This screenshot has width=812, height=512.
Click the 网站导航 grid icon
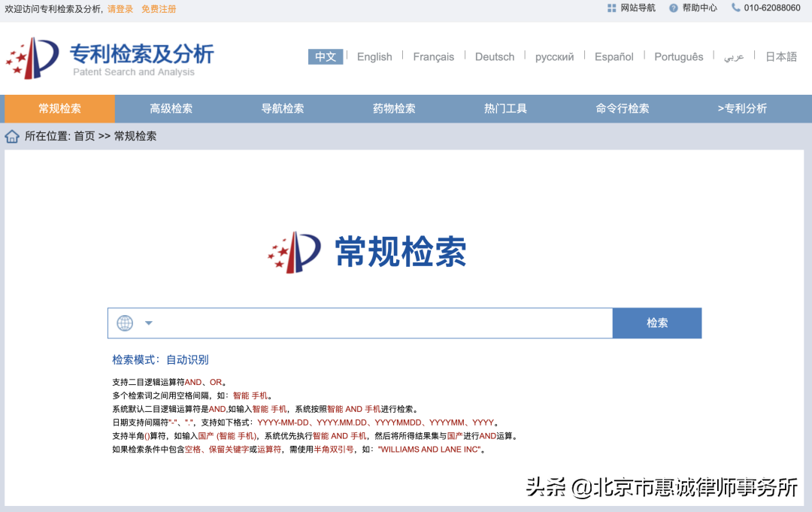click(x=611, y=8)
